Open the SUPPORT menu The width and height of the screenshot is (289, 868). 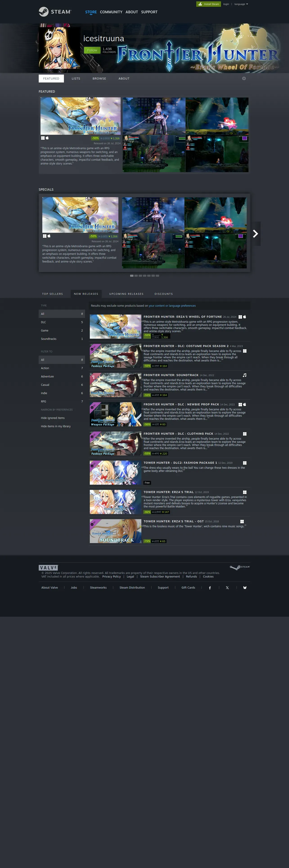pos(149,12)
